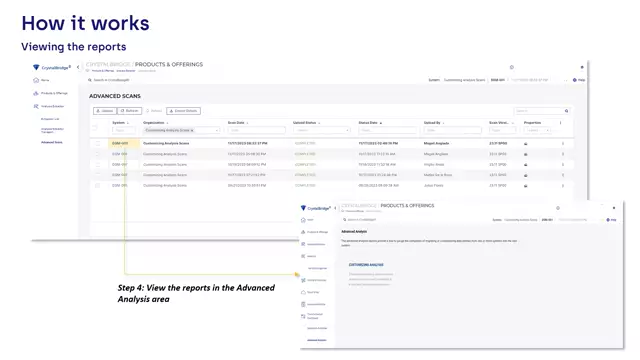Click the Julius Flores cell in Upload By column
Viewport: 640px width, 360px height.
tap(433, 185)
